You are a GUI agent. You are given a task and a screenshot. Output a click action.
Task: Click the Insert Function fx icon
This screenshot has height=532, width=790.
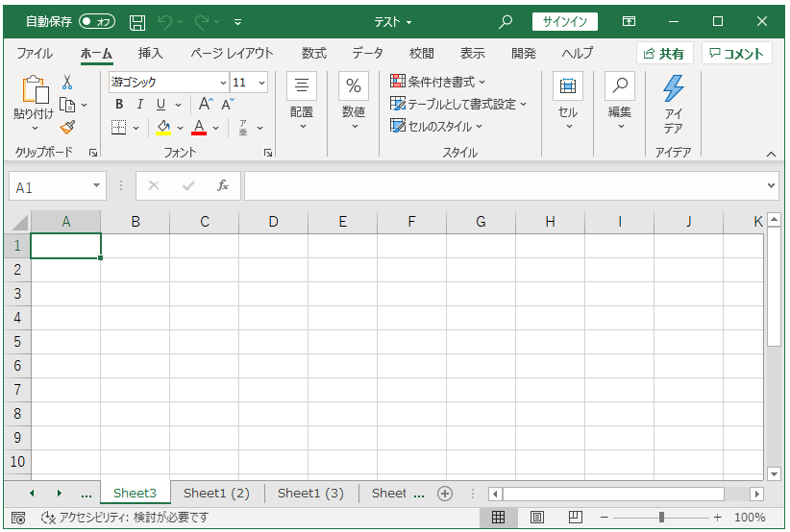point(222,186)
